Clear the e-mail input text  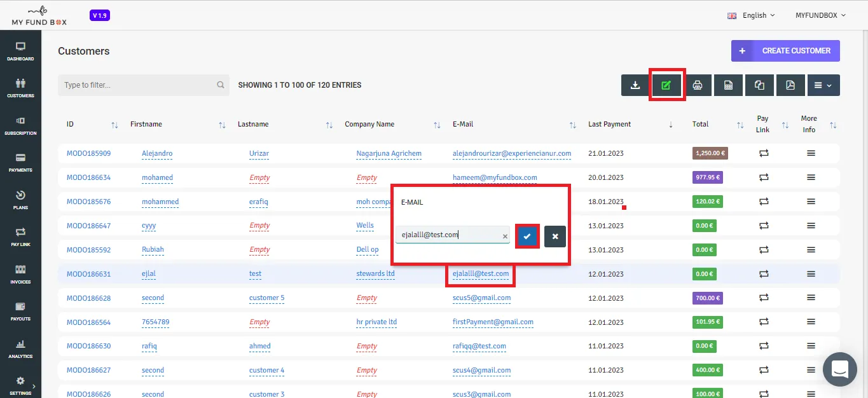click(x=506, y=236)
